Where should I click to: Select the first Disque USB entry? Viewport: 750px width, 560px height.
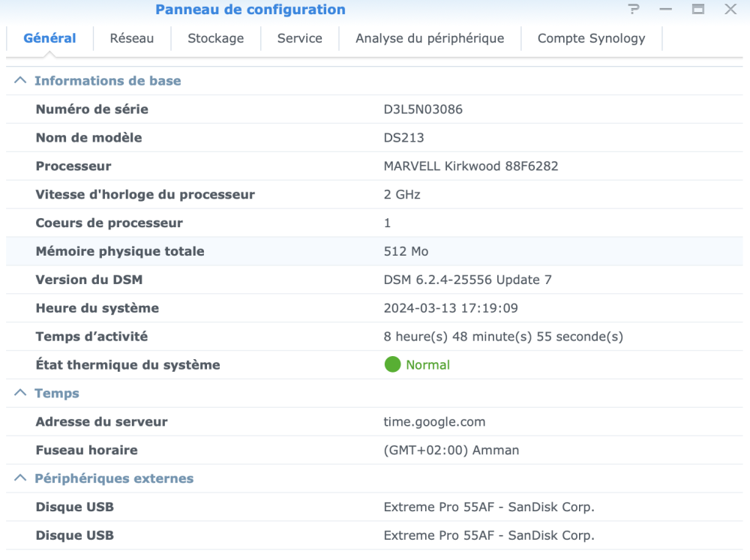[75, 508]
